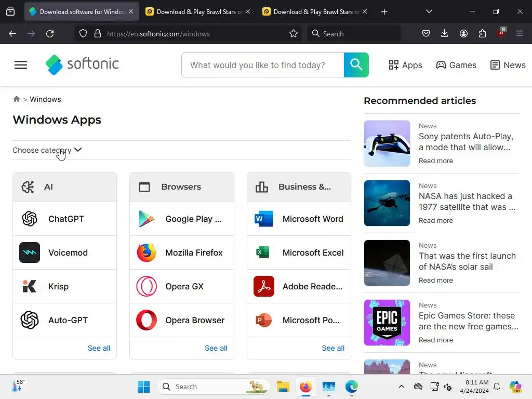Open the ChatGPT app icon
The width and height of the screenshot is (532, 399).
[x=30, y=219]
